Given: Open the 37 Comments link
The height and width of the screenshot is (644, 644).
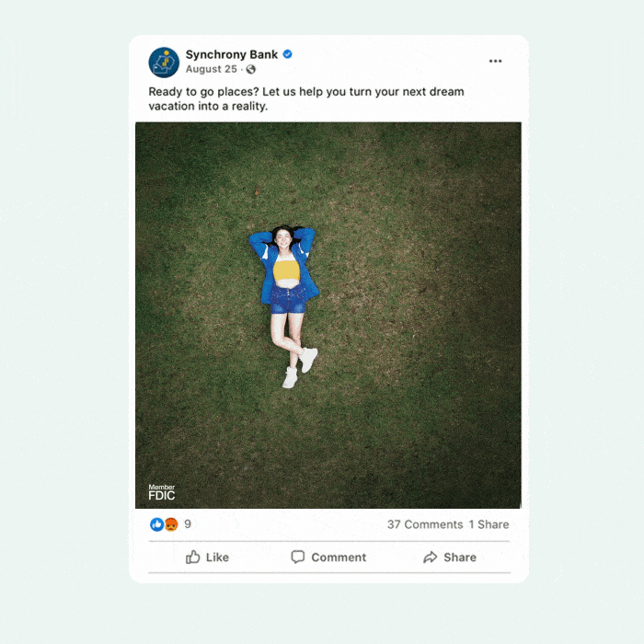Looking at the screenshot, I should tap(425, 524).
